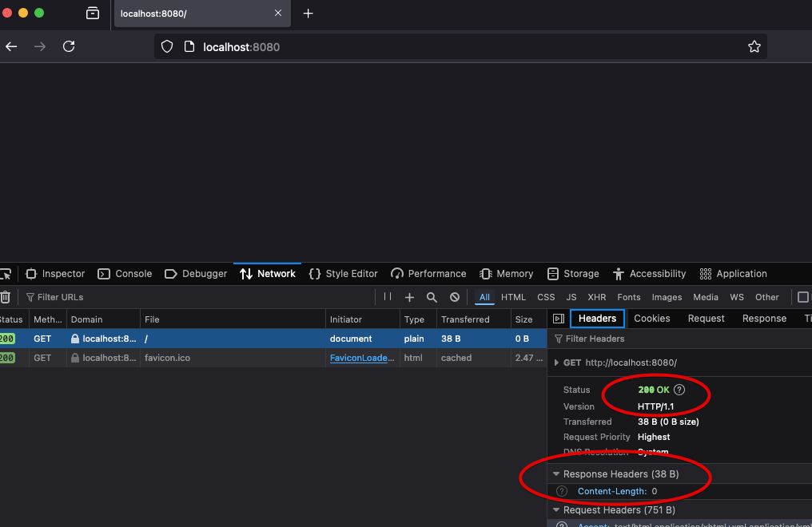Screen dimensions: 812x527
Task: Clear the network log with the trash icon
Action: 6,297
